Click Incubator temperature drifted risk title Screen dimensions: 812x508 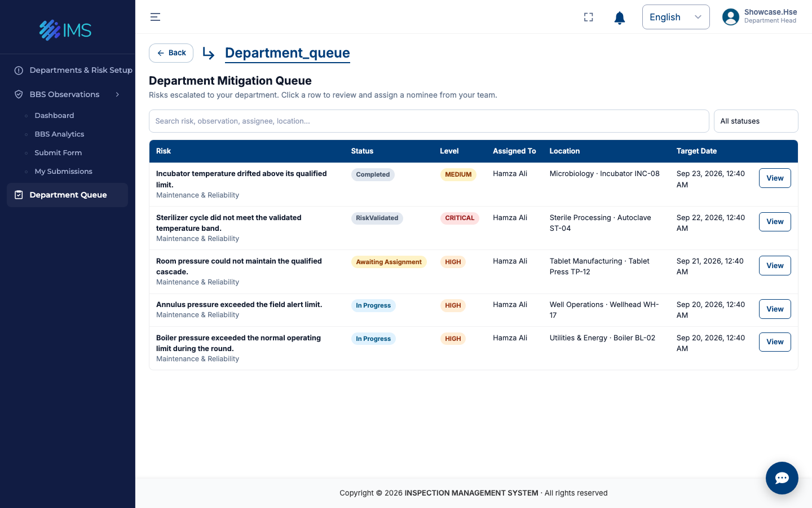241,179
